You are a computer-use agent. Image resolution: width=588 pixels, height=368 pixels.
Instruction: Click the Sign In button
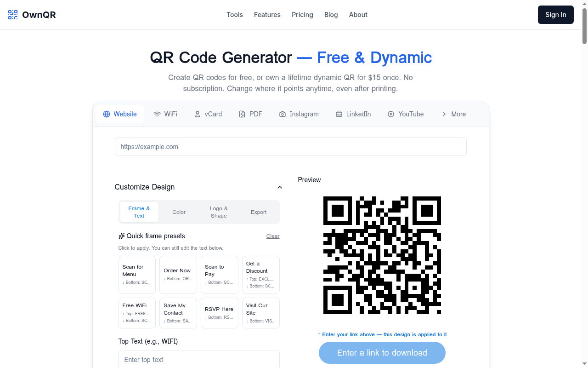[x=556, y=15]
